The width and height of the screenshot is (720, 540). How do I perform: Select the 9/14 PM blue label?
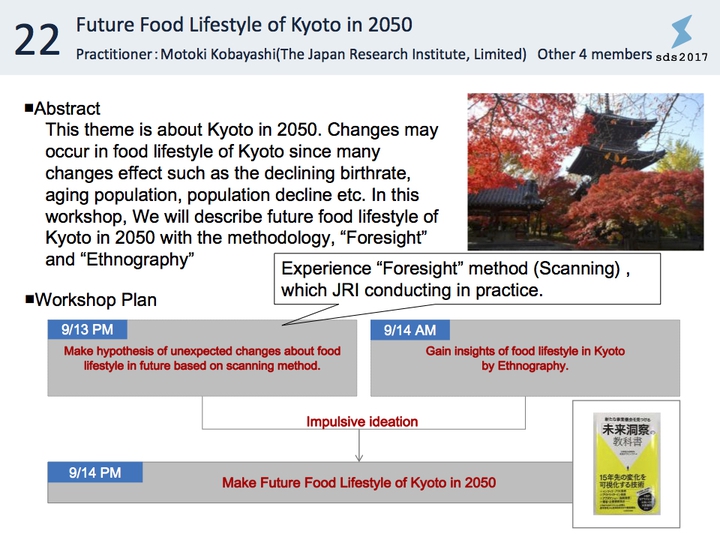(95, 472)
